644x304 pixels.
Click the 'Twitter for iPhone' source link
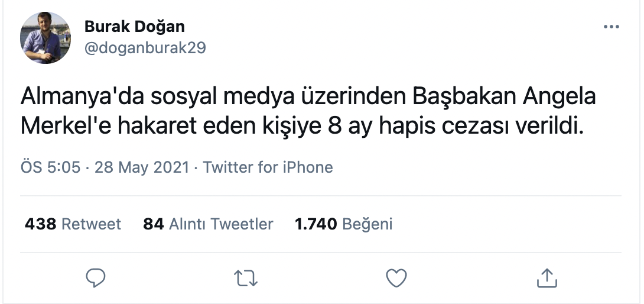(268, 167)
